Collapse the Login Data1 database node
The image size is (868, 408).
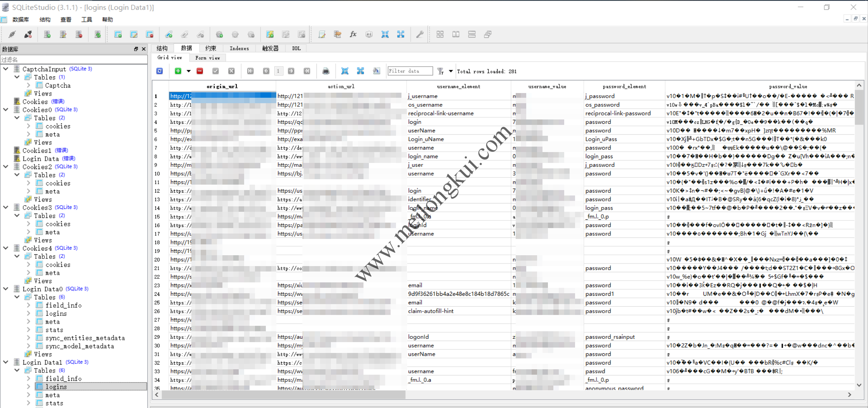(6, 362)
